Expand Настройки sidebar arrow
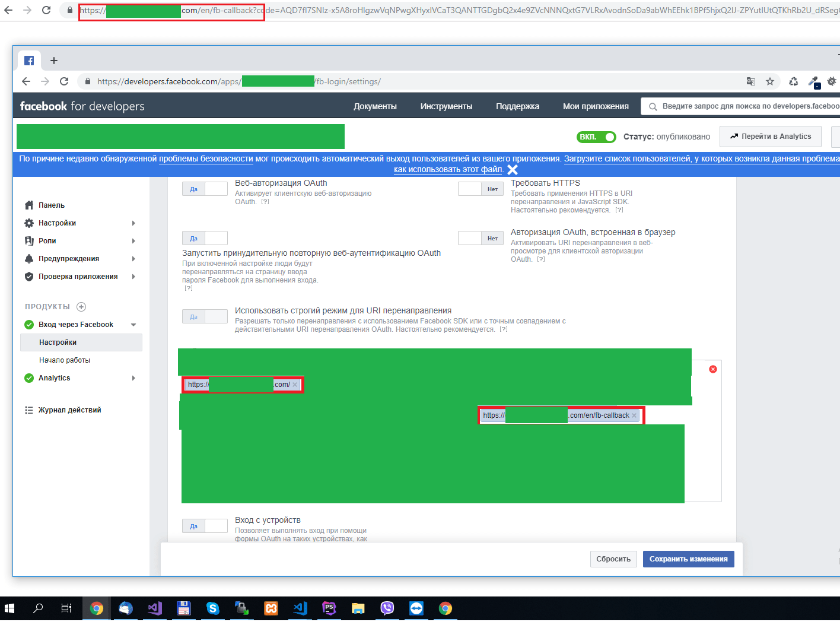Image resolution: width=840 pixels, height=641 pixels. click(133, 223)
